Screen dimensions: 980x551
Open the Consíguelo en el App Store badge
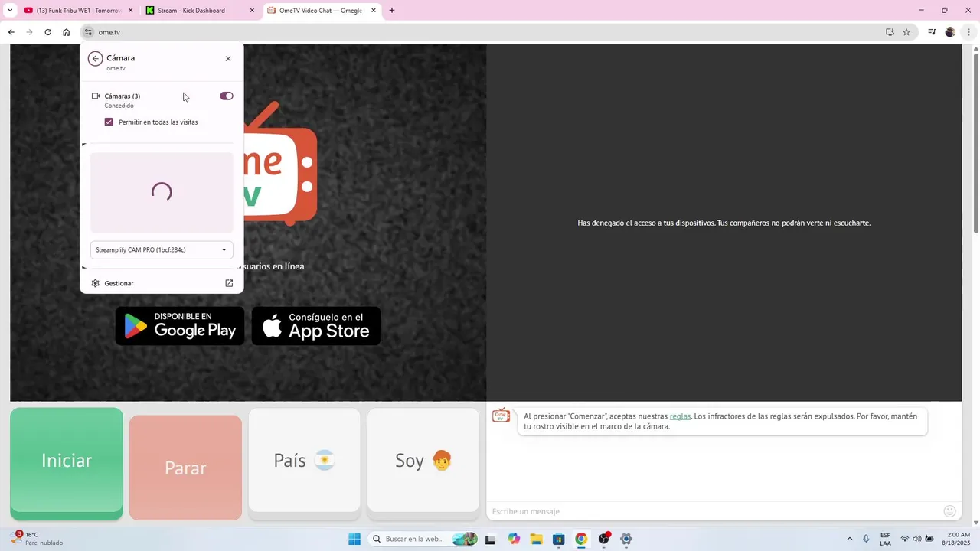(316, 326)
